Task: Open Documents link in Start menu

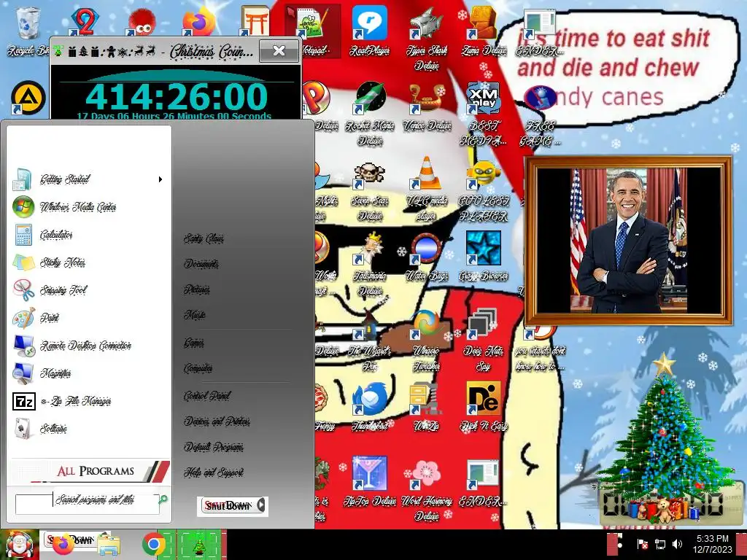Action: [x=201, y=263]
